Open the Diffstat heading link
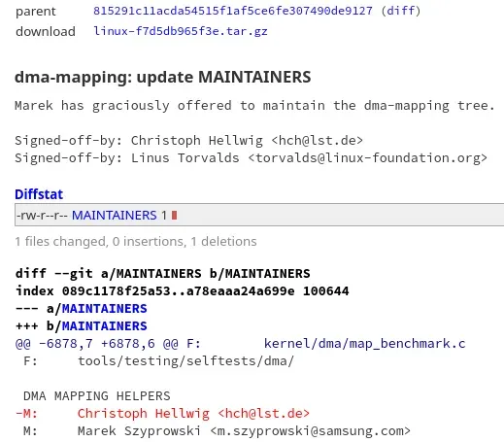The height and width of the screenshot is (442, 504). [39, 194]
